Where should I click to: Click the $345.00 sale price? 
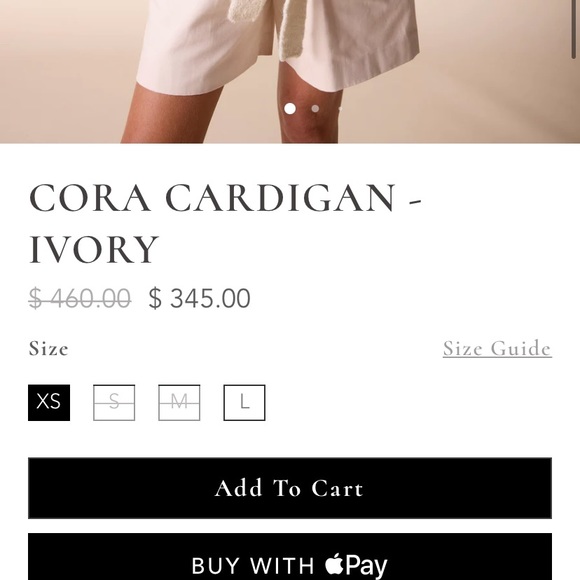tap(199, 298)
